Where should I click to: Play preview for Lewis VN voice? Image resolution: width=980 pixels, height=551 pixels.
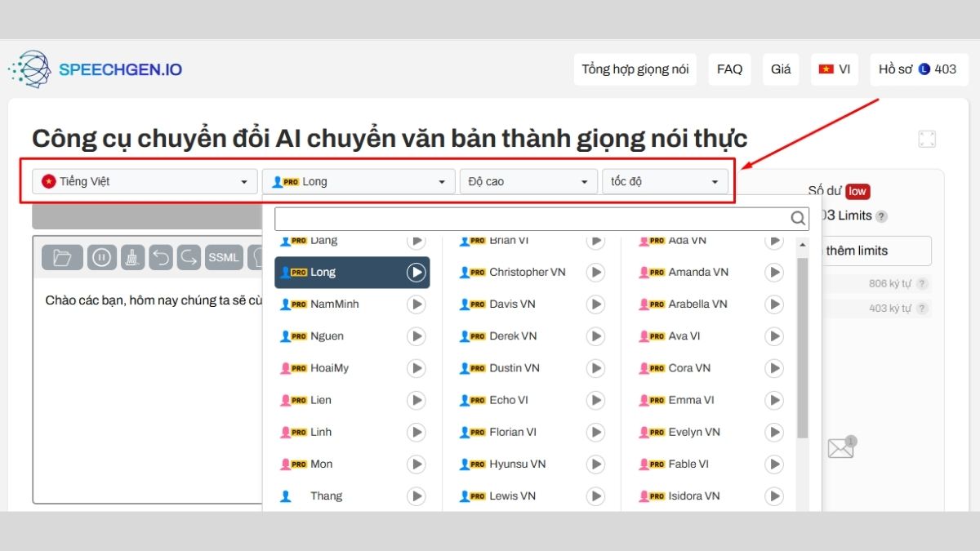pos(595,495)
